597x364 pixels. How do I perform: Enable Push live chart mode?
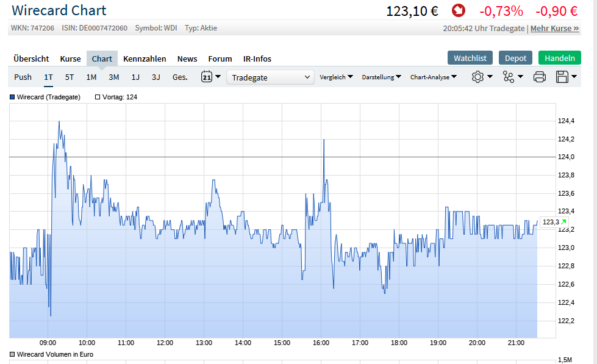click(x=23, y=77)
